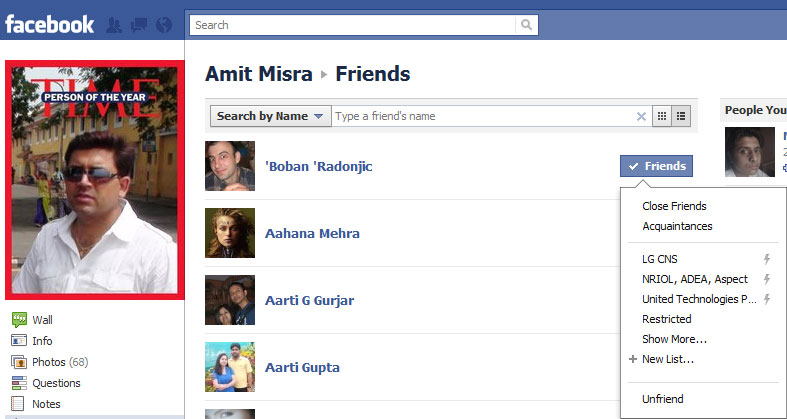This screenshot has height=419, width=787.
Task: Open Aarti G Gurjar profile name link
Action: (x=309, y=301)
